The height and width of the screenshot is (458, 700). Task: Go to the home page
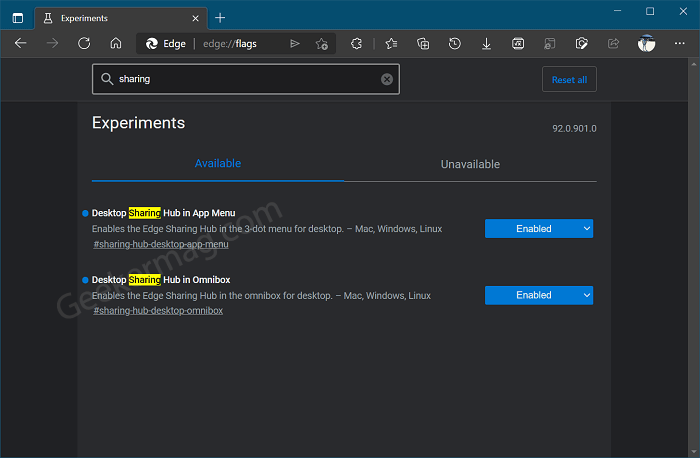coord(116,43)
